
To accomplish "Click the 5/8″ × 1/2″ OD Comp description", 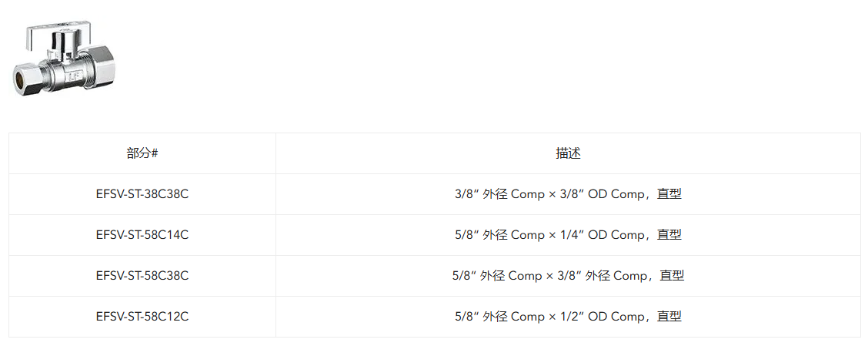I will [568, 317].
